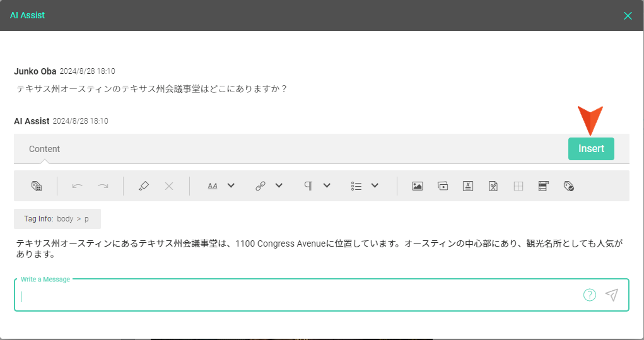
Task: Click the tag with checkmark icon
Action: click(x=569, y=186)
